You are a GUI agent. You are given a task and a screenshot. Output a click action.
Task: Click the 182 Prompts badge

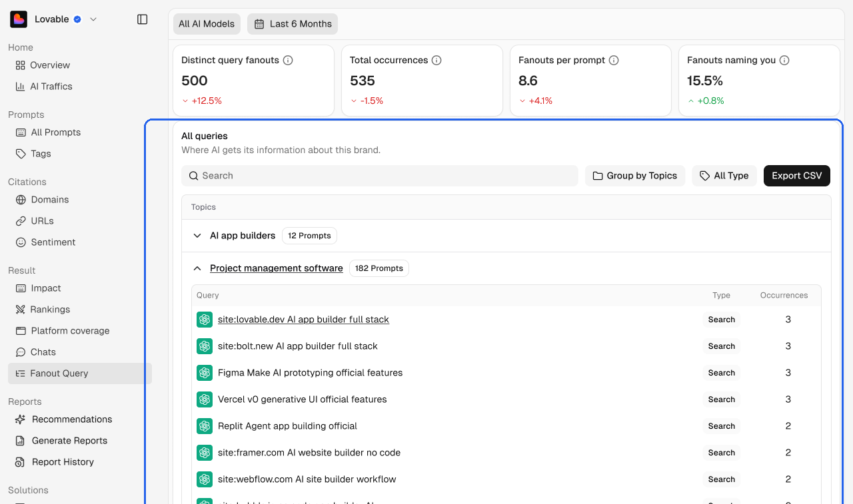click(379, 268)
